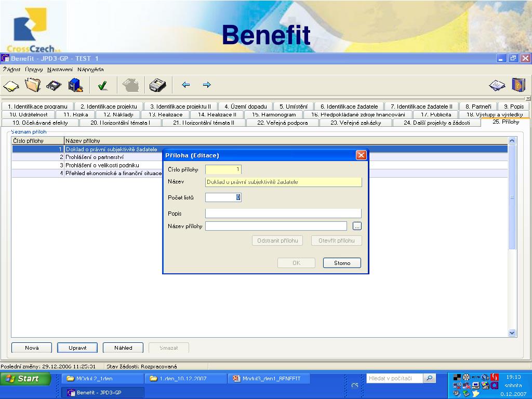This screenshot has height=399, width=532.
Task: Select the 'Prohlášení o partnerství' row
Action: [x=260, y=157]
